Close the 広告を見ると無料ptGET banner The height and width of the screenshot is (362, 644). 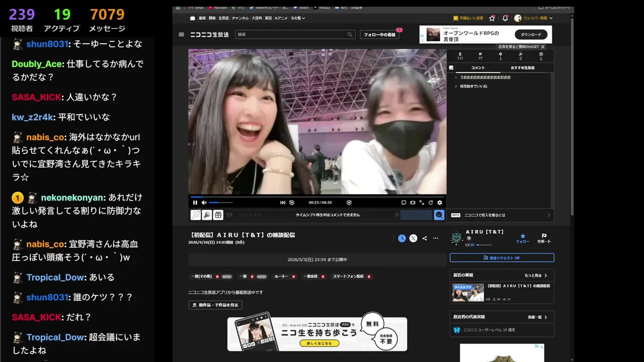pos(543,47)
